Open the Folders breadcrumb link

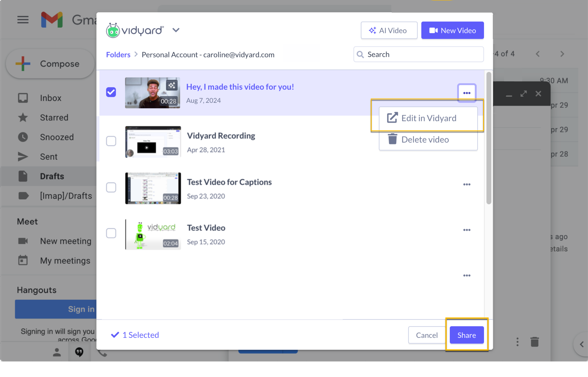[118, 54]
